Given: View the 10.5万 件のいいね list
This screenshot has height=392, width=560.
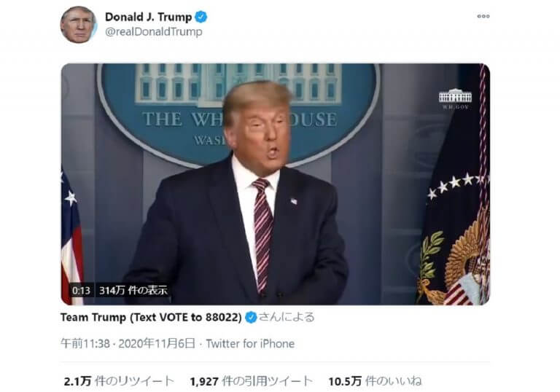Looking at the screenshot, I should [x=375, y=381].
